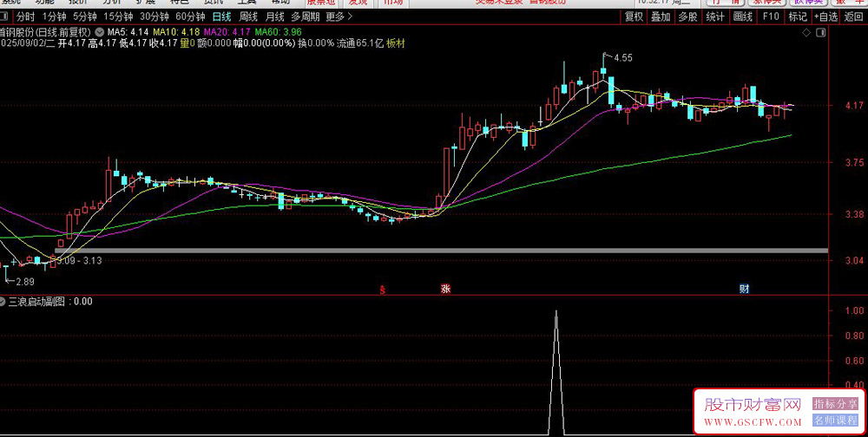Switch to 月线 monthly chart
The width and height of the screenshot is (868, 437).
coord(274,16)
